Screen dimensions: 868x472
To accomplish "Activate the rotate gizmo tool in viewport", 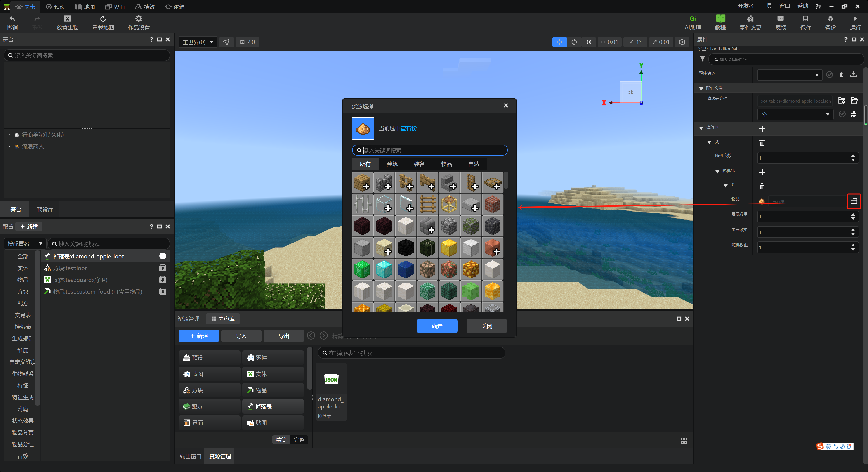I will tap(574, 42).
